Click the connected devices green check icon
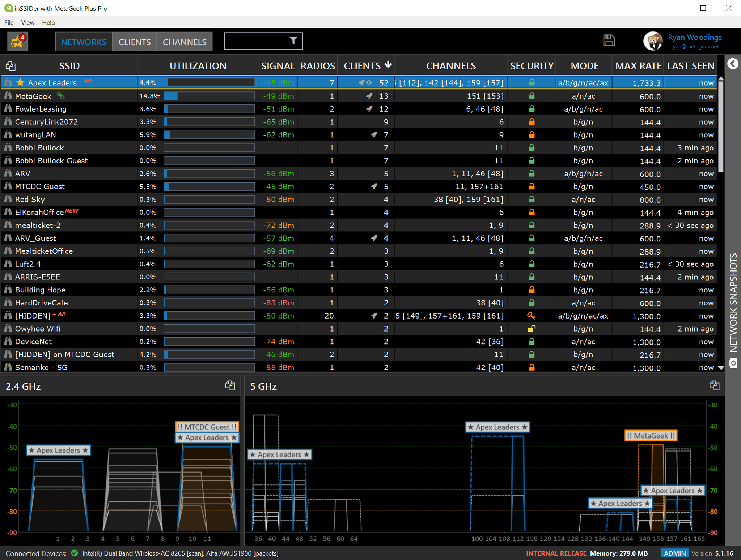Image resolution: width=741 pixels, height=560 pixels. click(x=75, y=553)
